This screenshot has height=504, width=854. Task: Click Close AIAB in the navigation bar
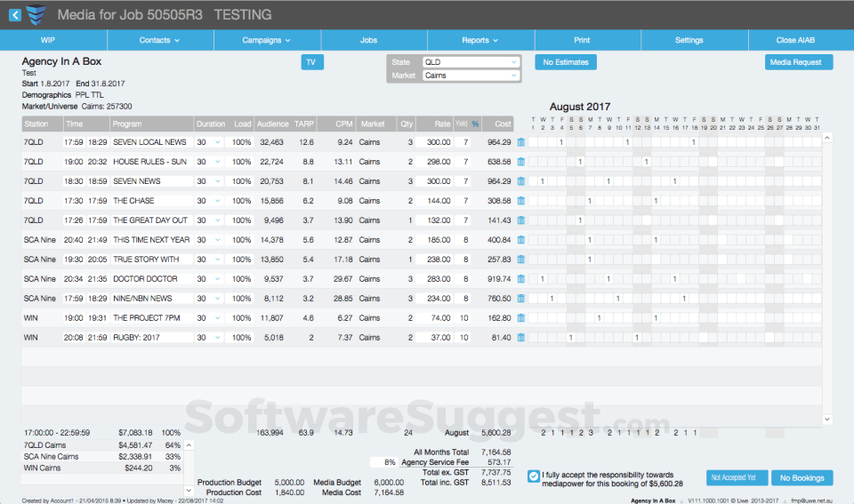tap(795, 40)
